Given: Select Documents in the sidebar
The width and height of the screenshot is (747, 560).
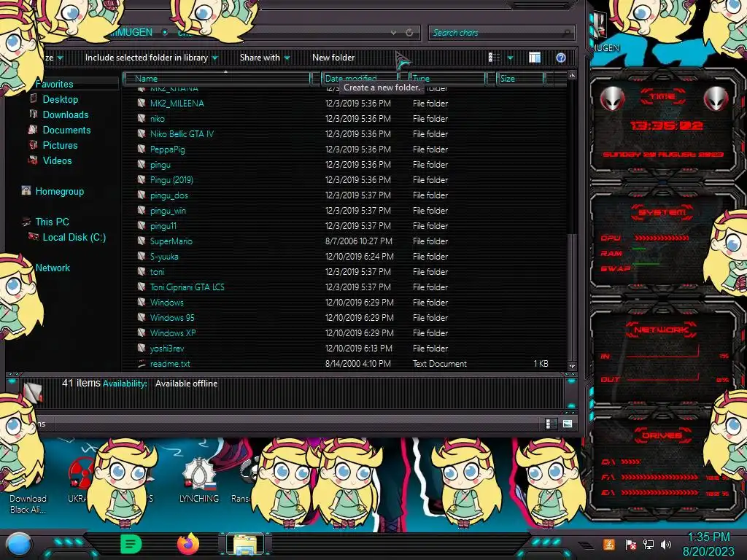Looking at the screenshot, I should pyautogui.click(x=66, y=130).
